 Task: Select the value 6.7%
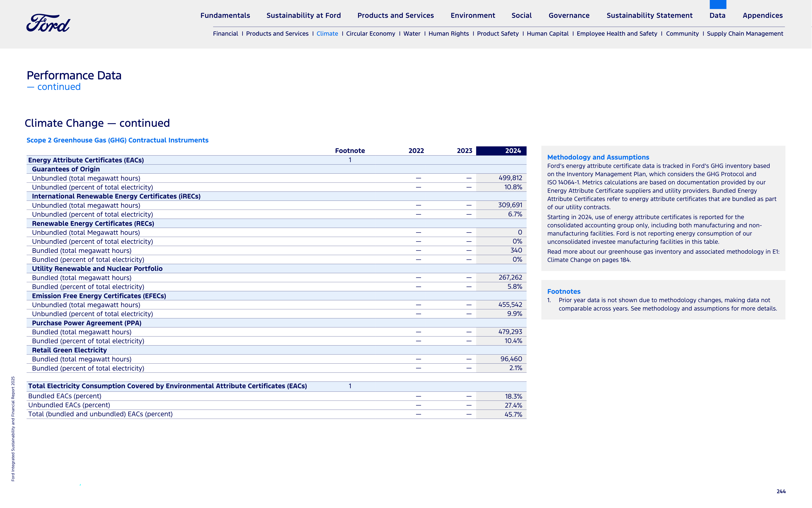(x=515, y=214)
